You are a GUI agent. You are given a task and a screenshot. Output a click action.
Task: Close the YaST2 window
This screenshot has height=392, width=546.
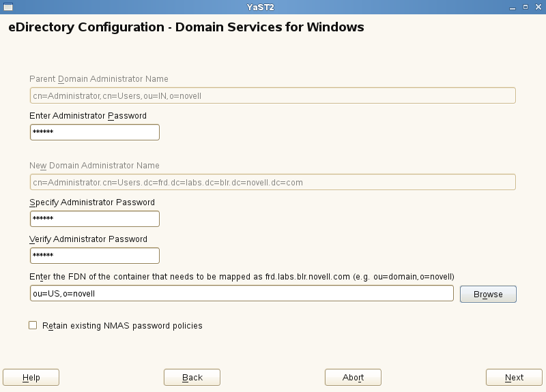coord(537,6)
